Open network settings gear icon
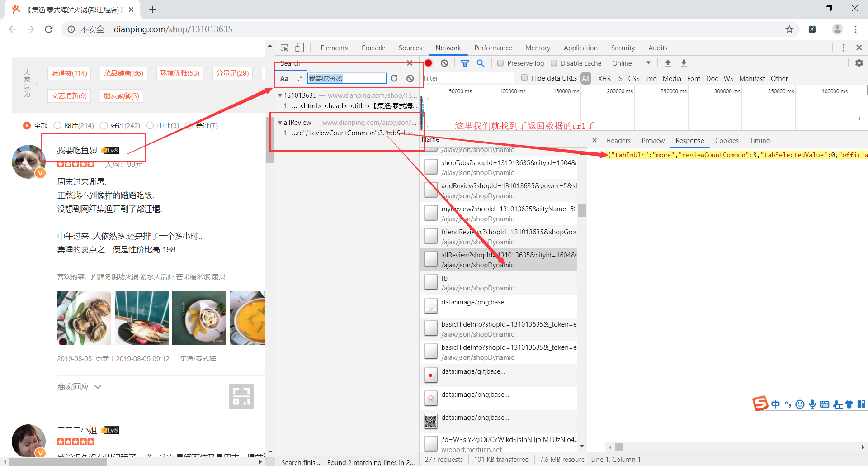 point(859,63)
